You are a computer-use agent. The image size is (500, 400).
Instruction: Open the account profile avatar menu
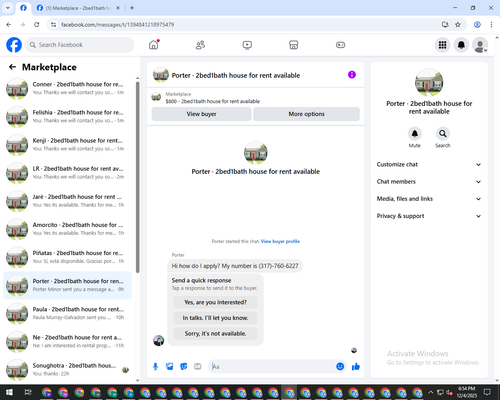(480, 45)
